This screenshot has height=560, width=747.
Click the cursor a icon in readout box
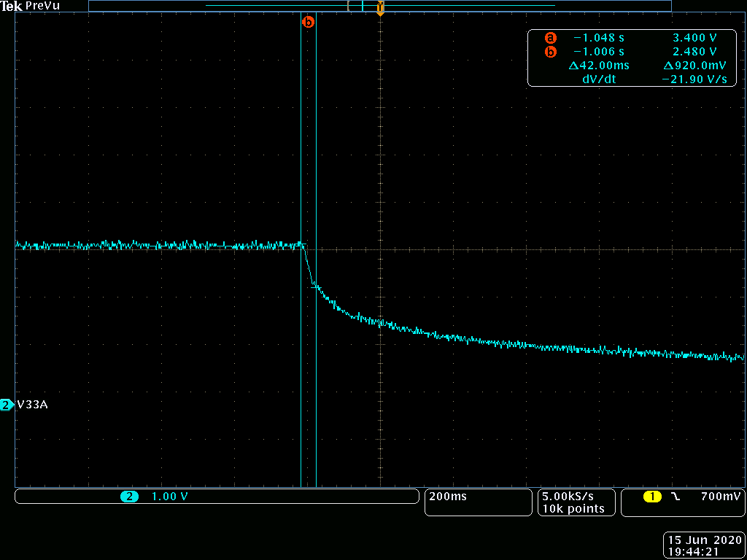[550, 37]
